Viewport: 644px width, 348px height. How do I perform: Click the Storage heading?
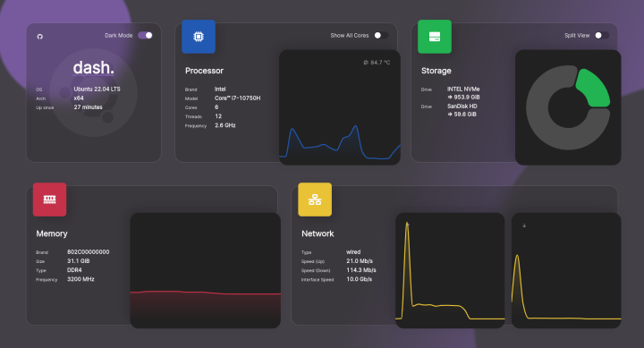click(436, 71)
